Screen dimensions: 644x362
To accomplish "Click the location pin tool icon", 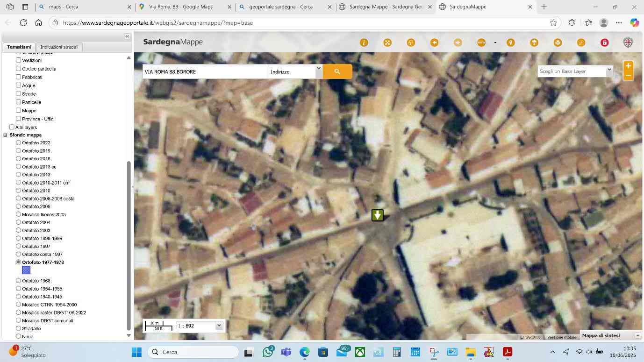I will click(x=511, y=43).
